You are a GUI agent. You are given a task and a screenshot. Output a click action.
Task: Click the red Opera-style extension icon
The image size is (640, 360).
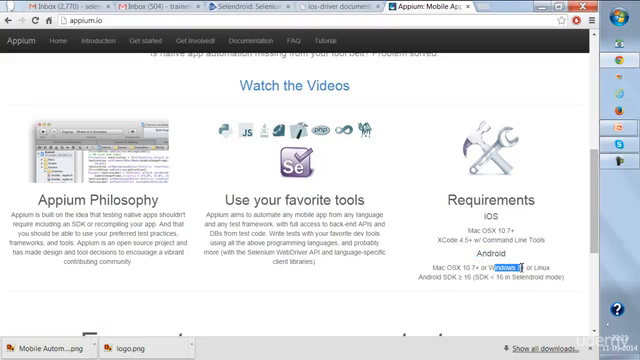click(x=576, y=20)
